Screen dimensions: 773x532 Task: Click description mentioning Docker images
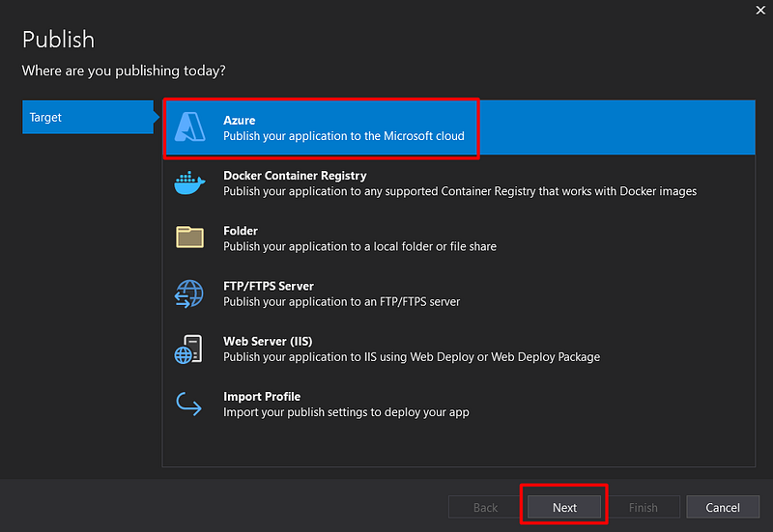(460, 191)
